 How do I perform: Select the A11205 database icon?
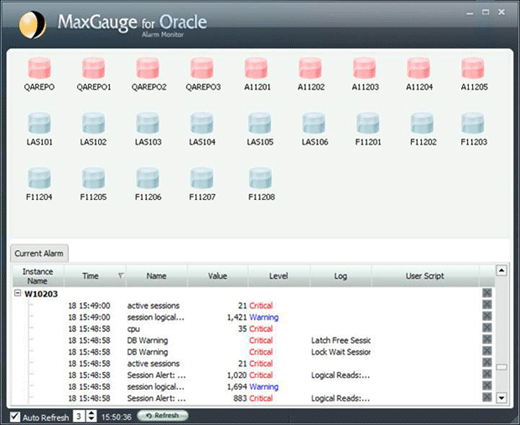473,68
